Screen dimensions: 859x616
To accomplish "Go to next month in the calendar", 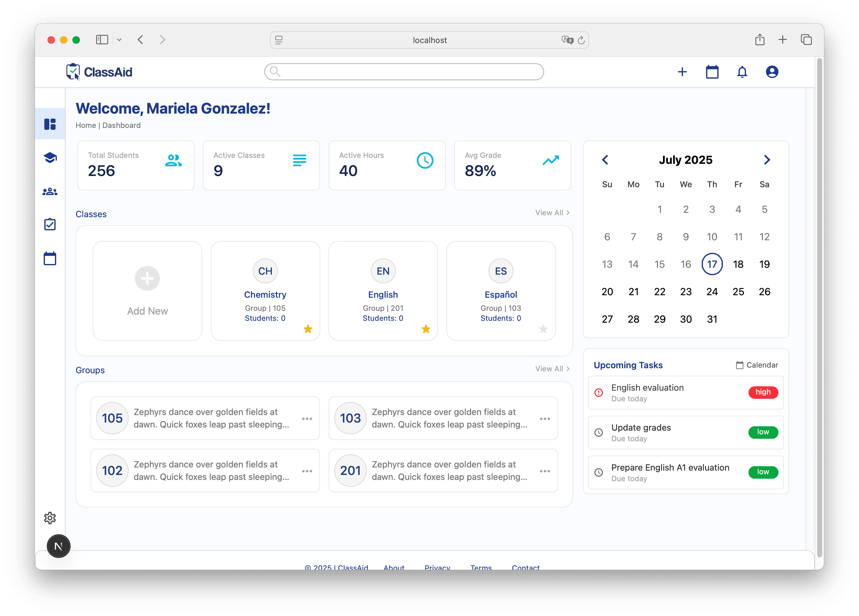I will coord(767,159).
